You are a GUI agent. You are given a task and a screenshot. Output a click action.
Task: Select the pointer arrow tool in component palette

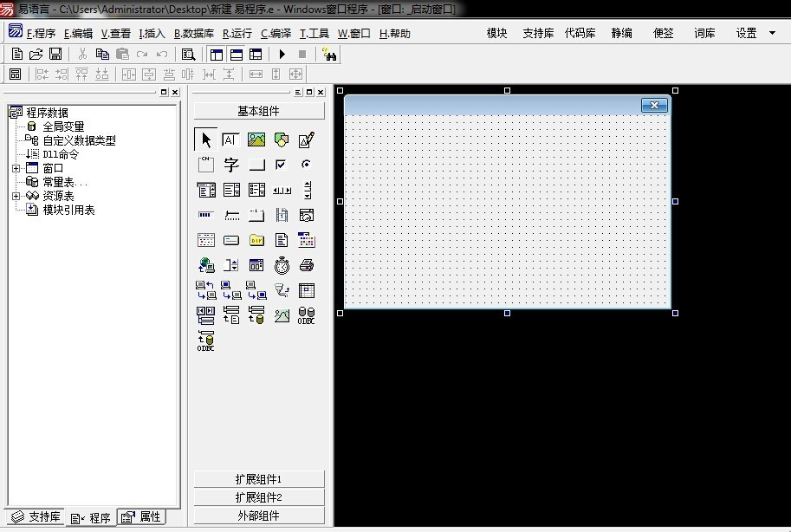pyautogui.click(x=206, y=139)
